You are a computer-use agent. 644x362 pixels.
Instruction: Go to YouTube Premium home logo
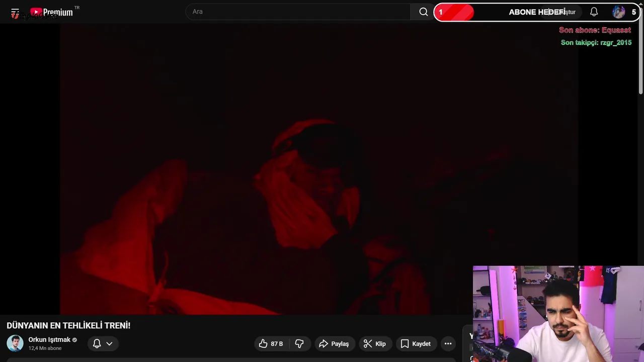[x=52, y=12]
